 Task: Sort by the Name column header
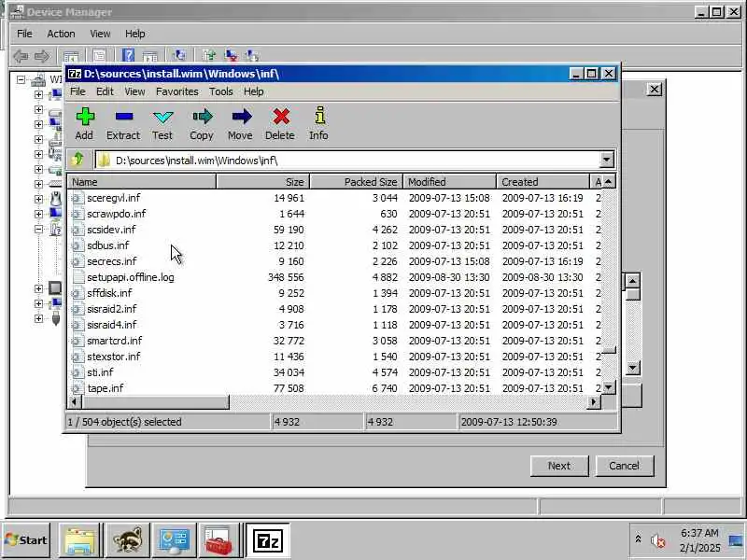(142, 182)
